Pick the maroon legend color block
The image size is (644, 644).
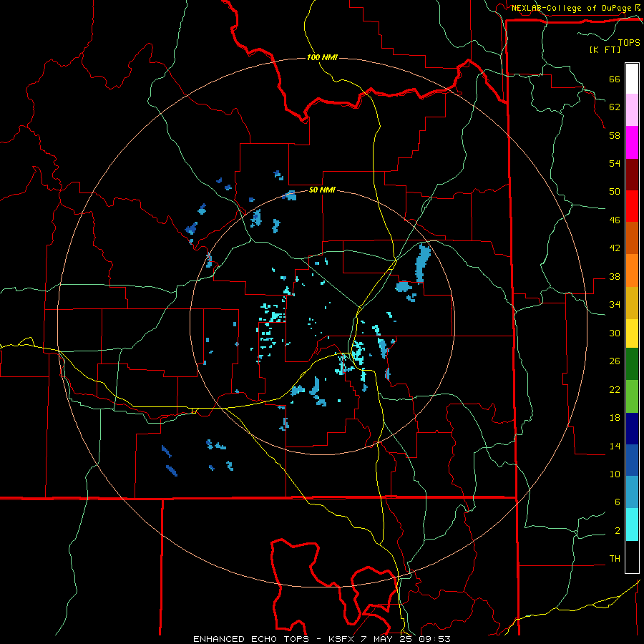click(x=632, y=175)
